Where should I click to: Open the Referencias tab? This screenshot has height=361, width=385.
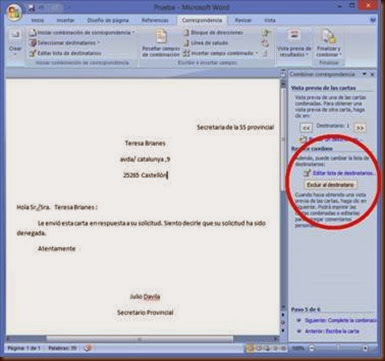coord(155,20)
